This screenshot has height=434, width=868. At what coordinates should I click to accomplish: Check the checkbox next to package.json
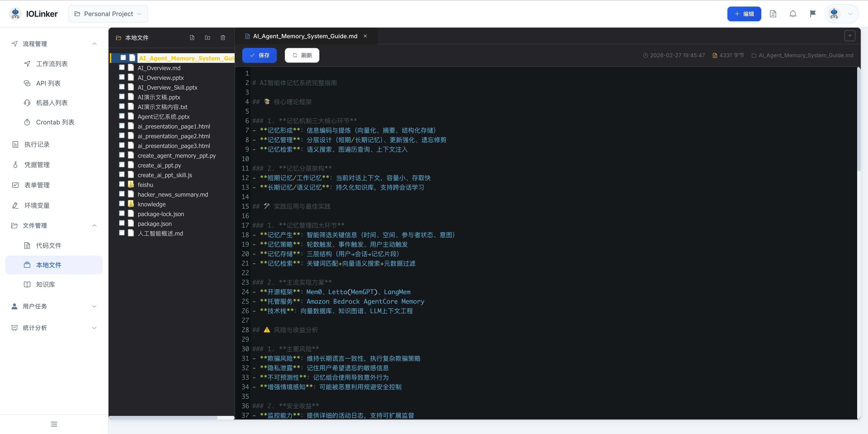(x=122, y=223)
